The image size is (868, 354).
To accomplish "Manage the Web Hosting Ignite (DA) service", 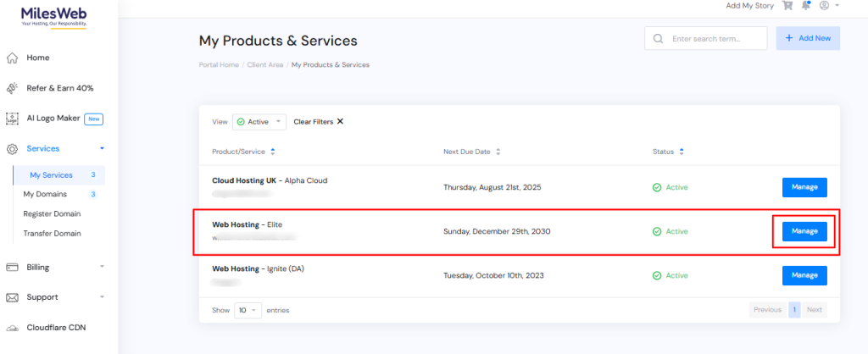I will [804, 275].
